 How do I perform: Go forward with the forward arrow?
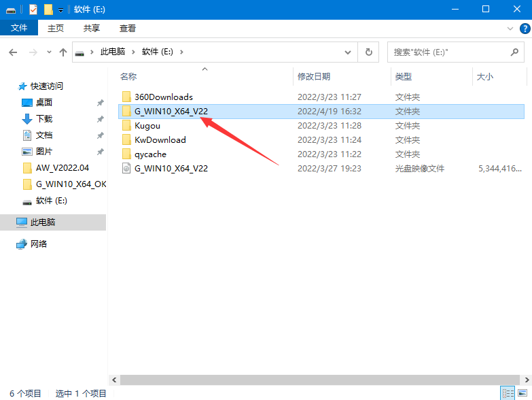coord(33,52)
